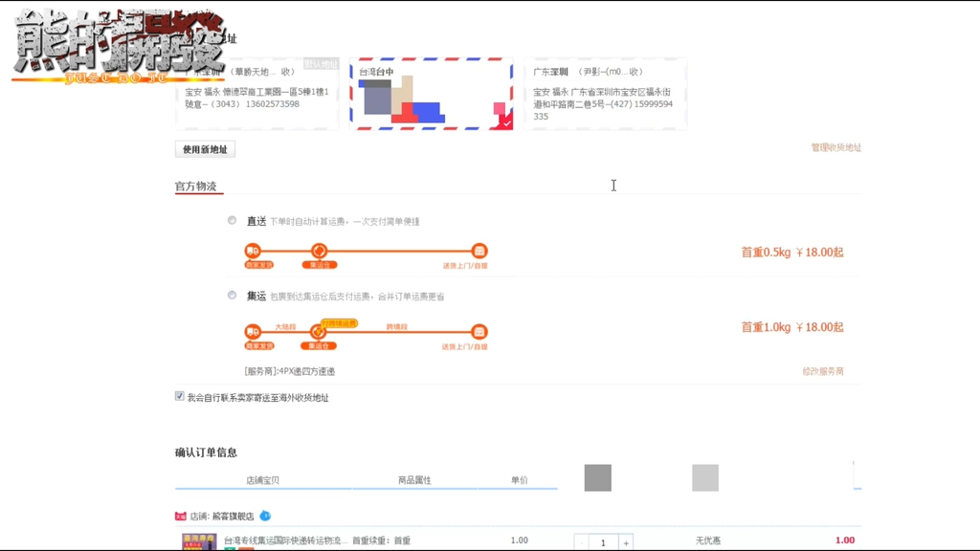The height and width of the screenshot is (551, 980).
Task: Click the Tmall icon beside 店铺 name
Action: 181,516
